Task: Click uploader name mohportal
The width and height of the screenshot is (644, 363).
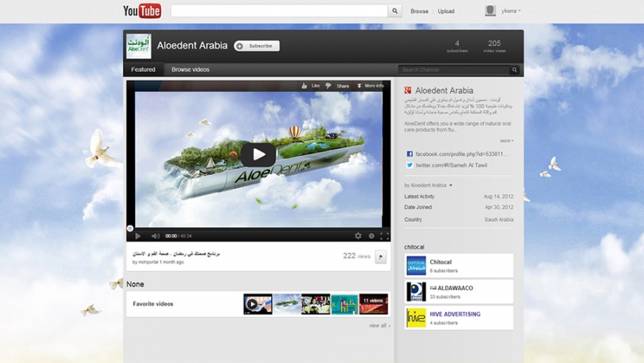Action: coord(148,262)
